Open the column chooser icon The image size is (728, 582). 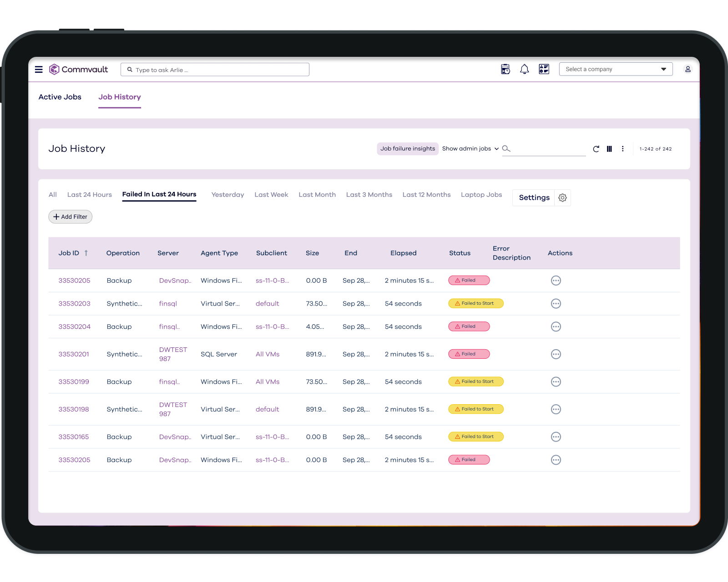point(609,149)
